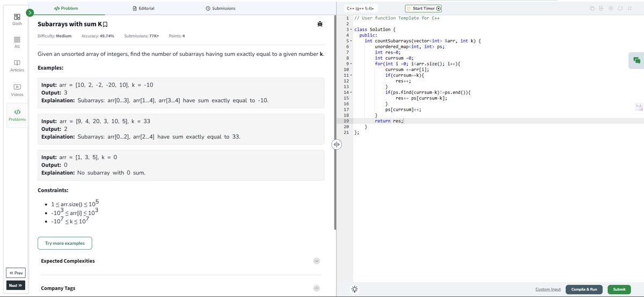Toggle the fold arrow on line 3
The image size is (644, 297).
point(351,30)
